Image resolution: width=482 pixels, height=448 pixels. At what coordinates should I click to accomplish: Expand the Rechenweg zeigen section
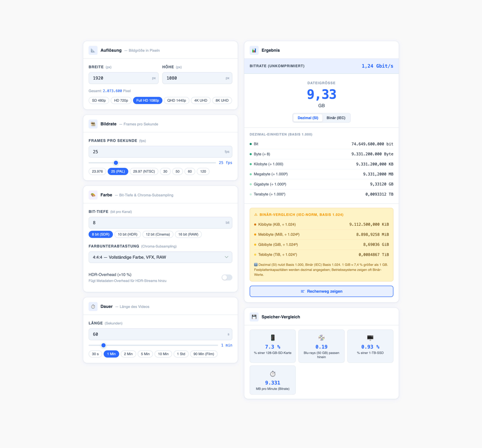(x=321, y=291)
